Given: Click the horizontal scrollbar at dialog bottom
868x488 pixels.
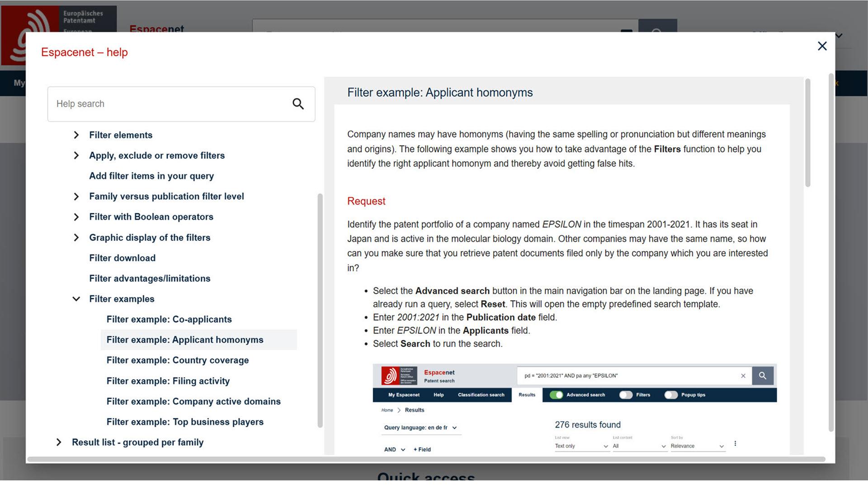Looking at the screenshot, I should (x=425, y=459).
